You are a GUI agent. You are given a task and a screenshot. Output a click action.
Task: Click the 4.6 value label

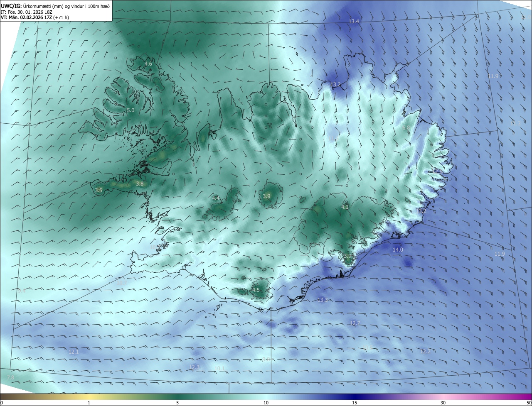pos(148,64)
